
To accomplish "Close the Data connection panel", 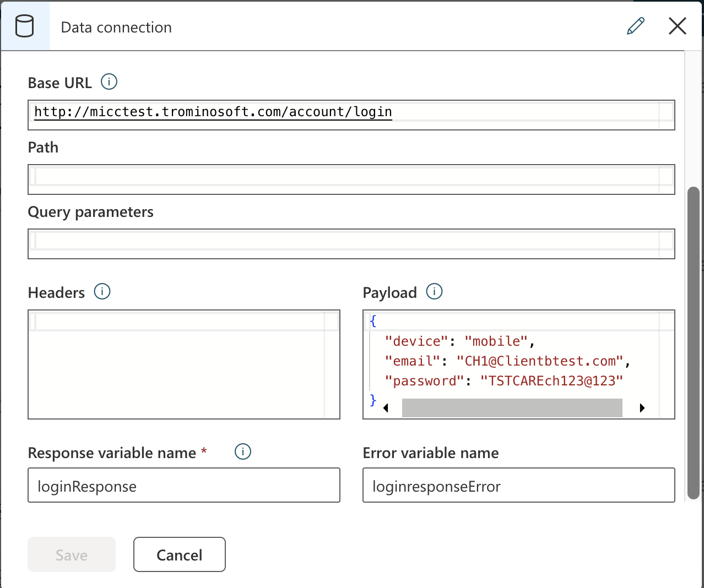I will tap(677, 26).
